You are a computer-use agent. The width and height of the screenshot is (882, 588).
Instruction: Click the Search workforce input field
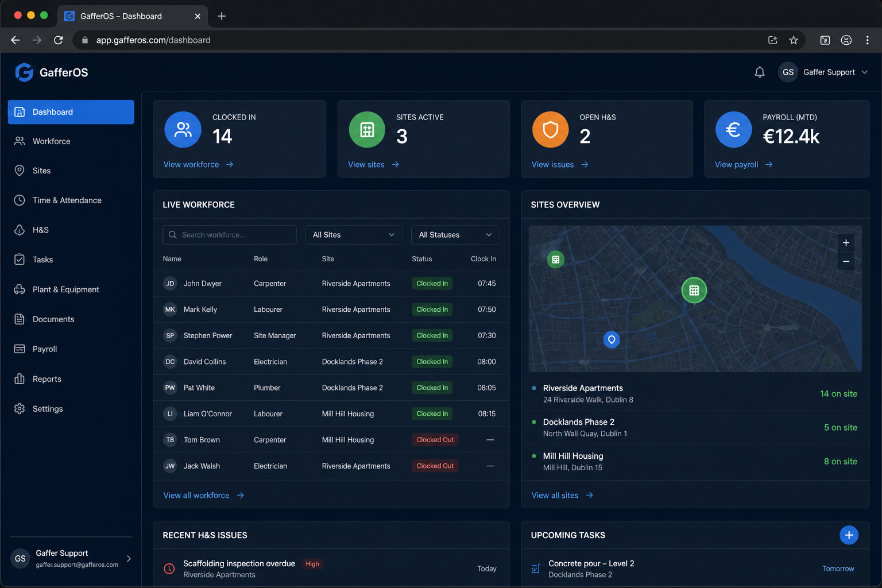click(x=230, y=235)
